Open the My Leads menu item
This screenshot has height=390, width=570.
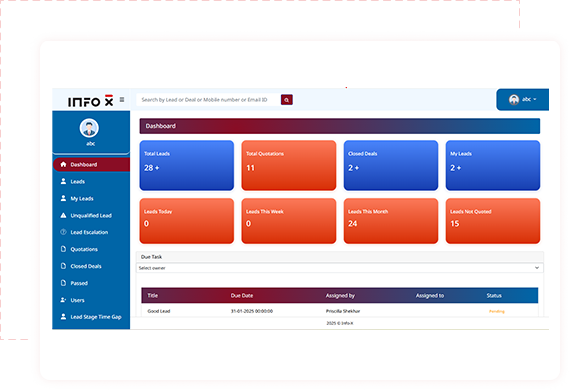82,198
